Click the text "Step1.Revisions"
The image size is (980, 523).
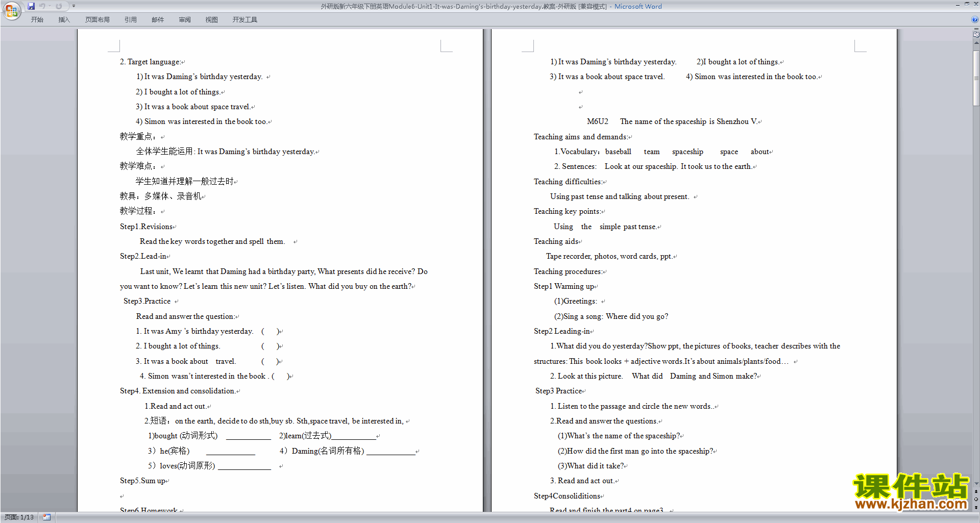pyautogui.click(x=146, y=226)
